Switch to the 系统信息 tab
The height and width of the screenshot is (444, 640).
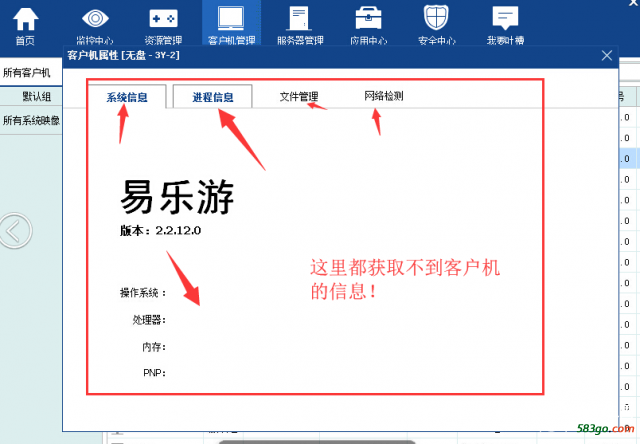tap(127, 97)
